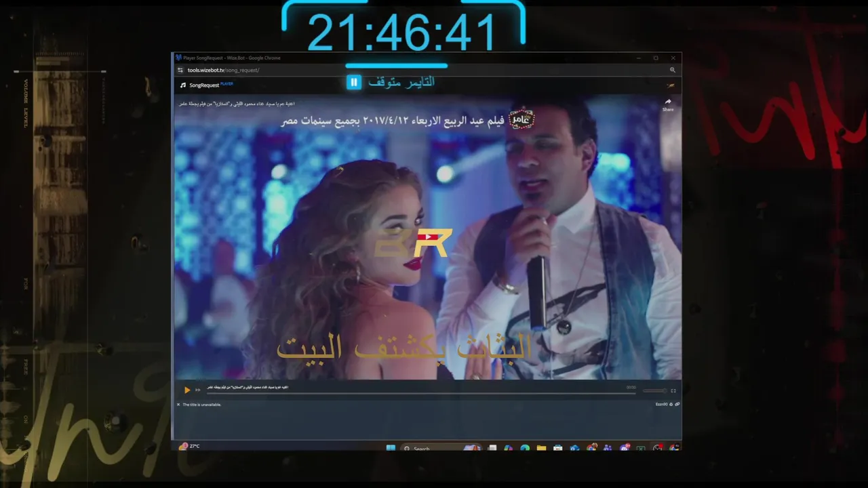
Task: Click the settings icon next to the Essn90 username
Action: pyautogui.click(x=671, y=405)
